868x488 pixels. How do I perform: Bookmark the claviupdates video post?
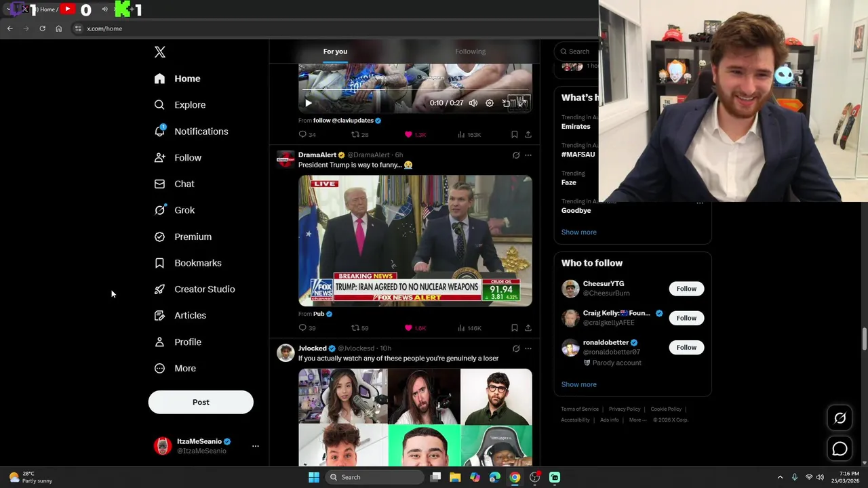tap(515, 135)
